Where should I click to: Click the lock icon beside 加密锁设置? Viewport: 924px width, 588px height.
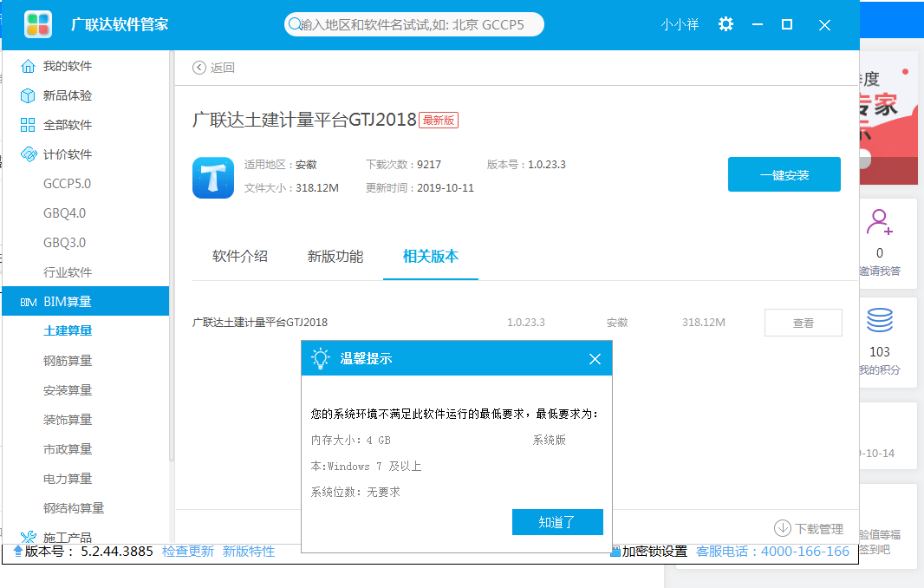(x=615, y=551)
